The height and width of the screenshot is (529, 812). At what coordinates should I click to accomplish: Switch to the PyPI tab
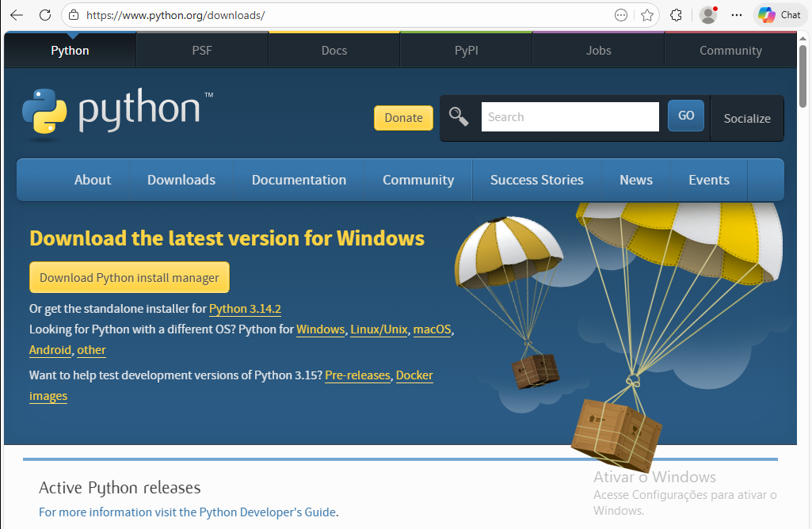point(466,50)
